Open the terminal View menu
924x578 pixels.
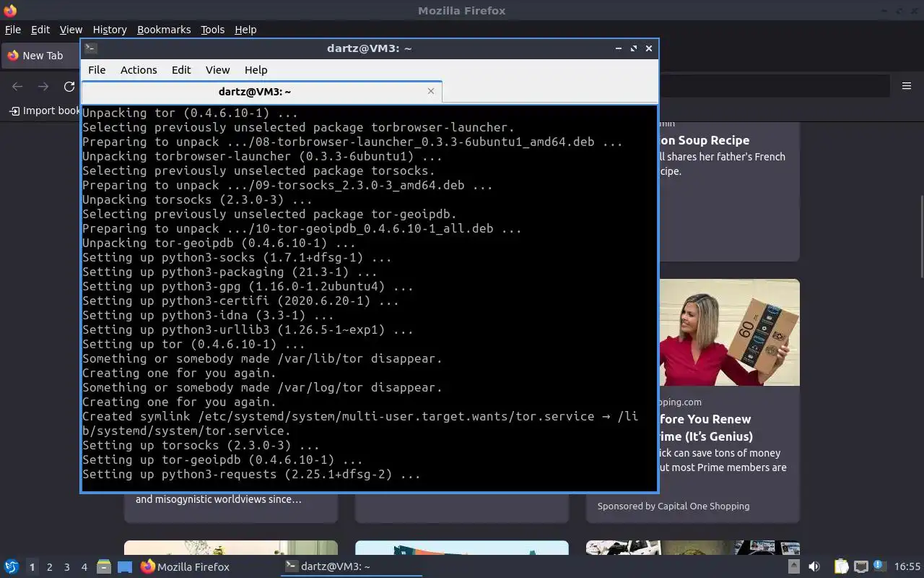coord(217,70)
